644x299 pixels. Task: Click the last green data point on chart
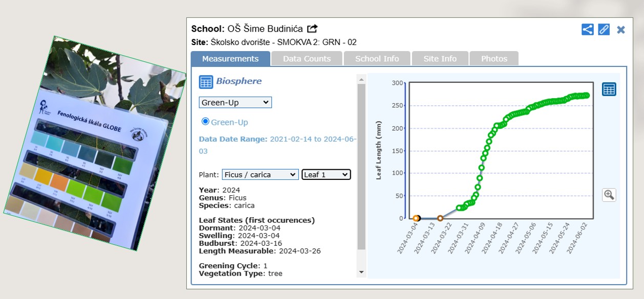(x=586, y=95)
